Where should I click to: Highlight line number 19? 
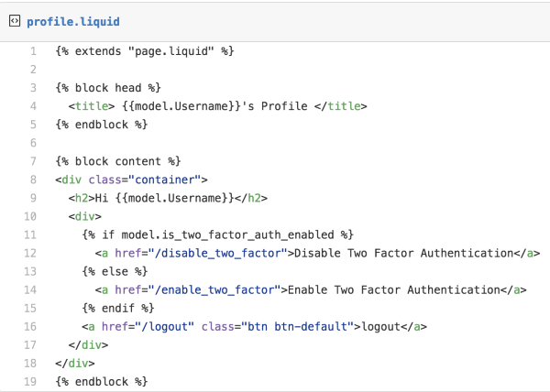click(x=30, y=381)
